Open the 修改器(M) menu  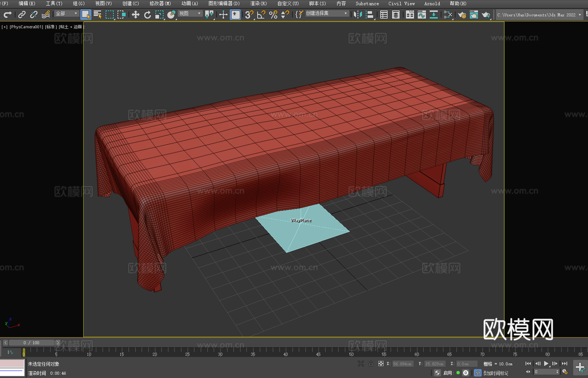coord(160,4)
